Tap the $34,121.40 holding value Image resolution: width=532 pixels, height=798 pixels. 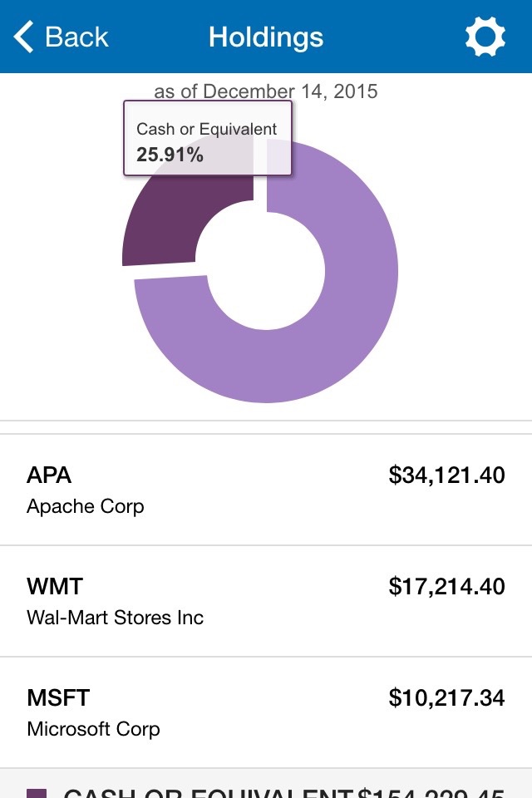tap(446, 475)
